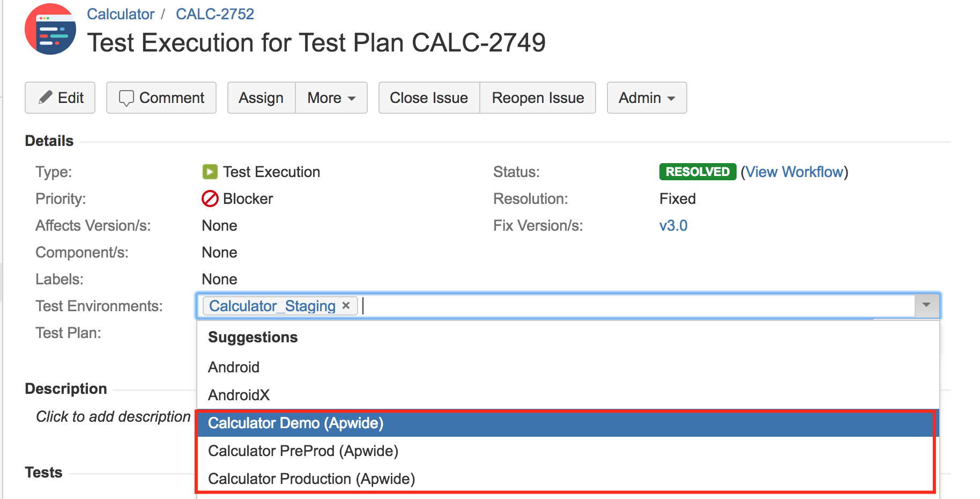This screenshot has height=499, width=980.
Task: Click the Close Issue button
Action: 429,98
